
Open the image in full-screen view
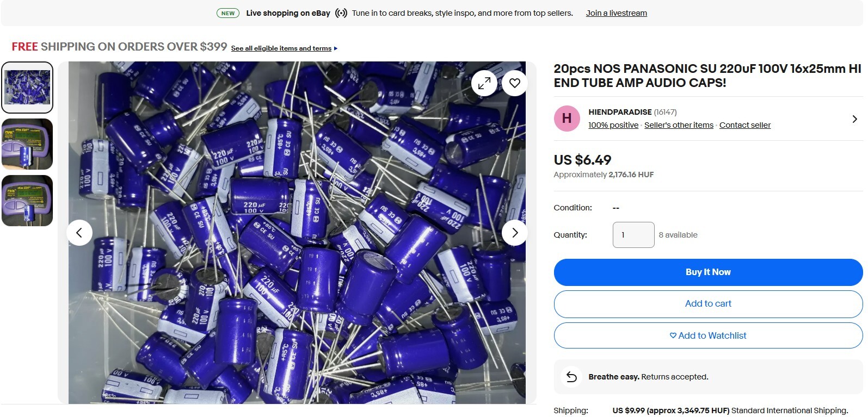point(484,83)
